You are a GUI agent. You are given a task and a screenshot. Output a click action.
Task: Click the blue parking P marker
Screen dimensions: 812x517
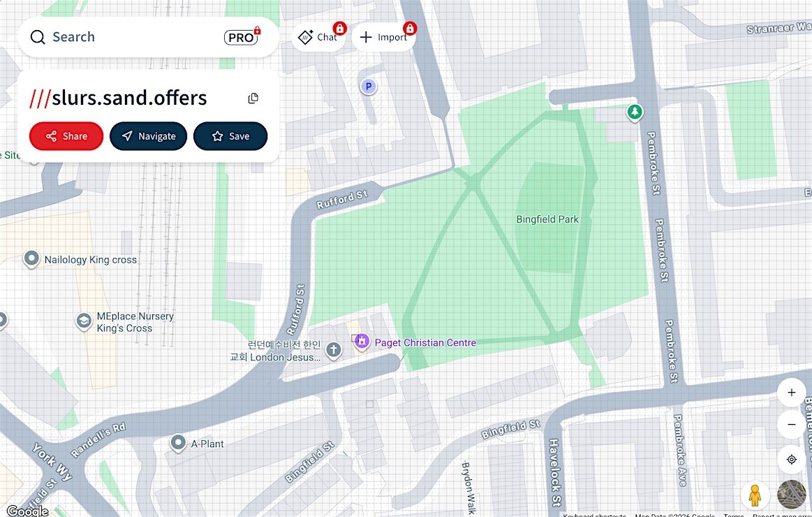(x=368, y=87)
